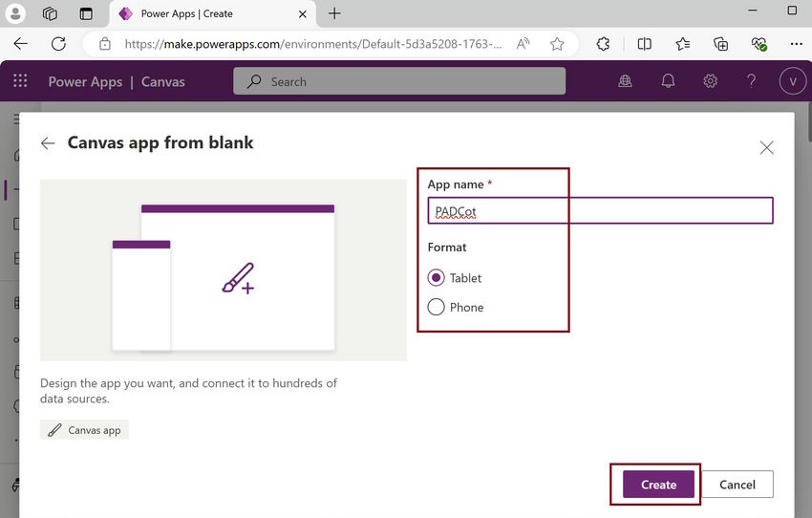The height and width of the screenshot is (518, 812).
Task: Click the browser profile avatar icon
Action: click(15, 13)
